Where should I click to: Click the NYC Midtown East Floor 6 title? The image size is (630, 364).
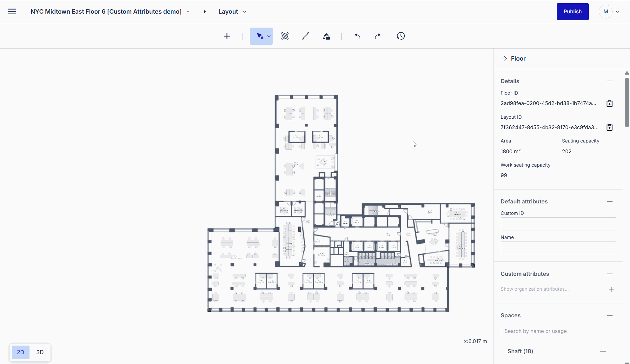tap(106, 12)
